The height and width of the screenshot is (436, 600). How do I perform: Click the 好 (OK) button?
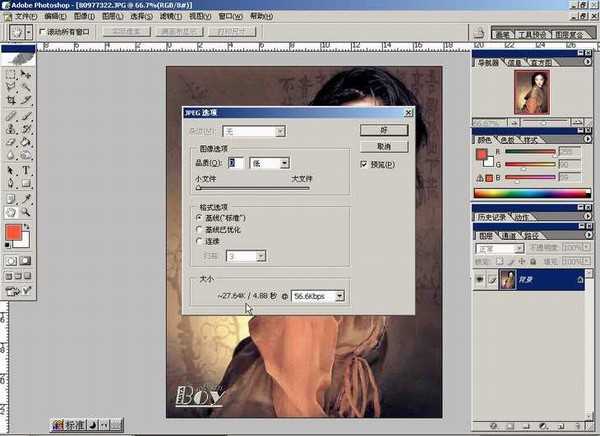(x=381, y=130)
